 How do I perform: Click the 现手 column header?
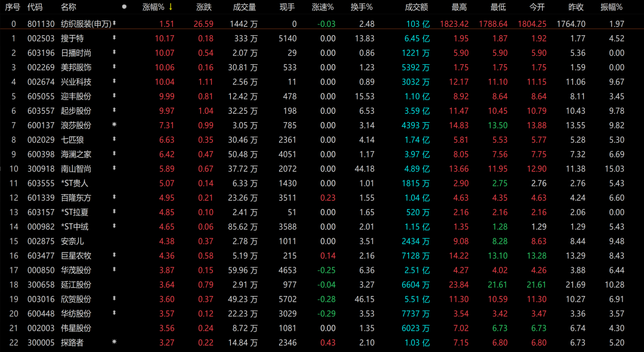pos(287,7)
